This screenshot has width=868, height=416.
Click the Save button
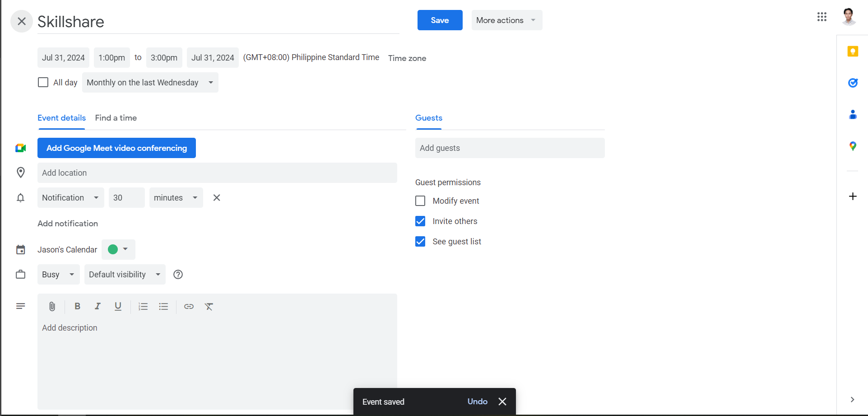(440, 20)
